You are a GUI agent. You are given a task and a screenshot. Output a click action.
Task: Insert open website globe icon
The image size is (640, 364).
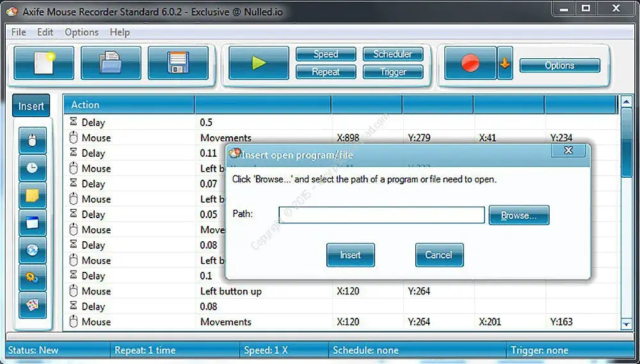[x=32, y=250]
